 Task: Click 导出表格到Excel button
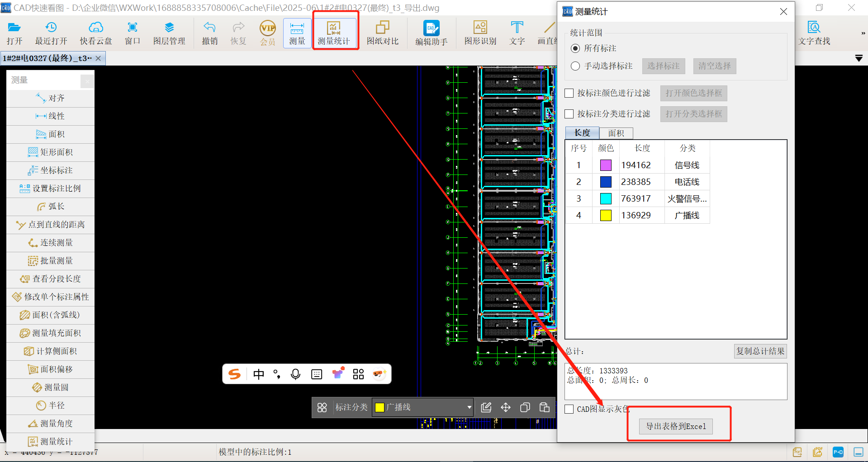676,426
